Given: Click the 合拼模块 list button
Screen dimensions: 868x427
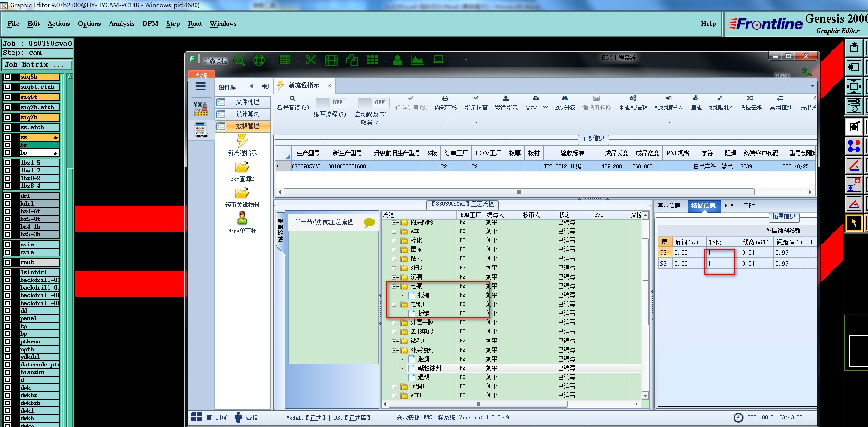Looking at the screenshot, I should click(x=781, y=103).
